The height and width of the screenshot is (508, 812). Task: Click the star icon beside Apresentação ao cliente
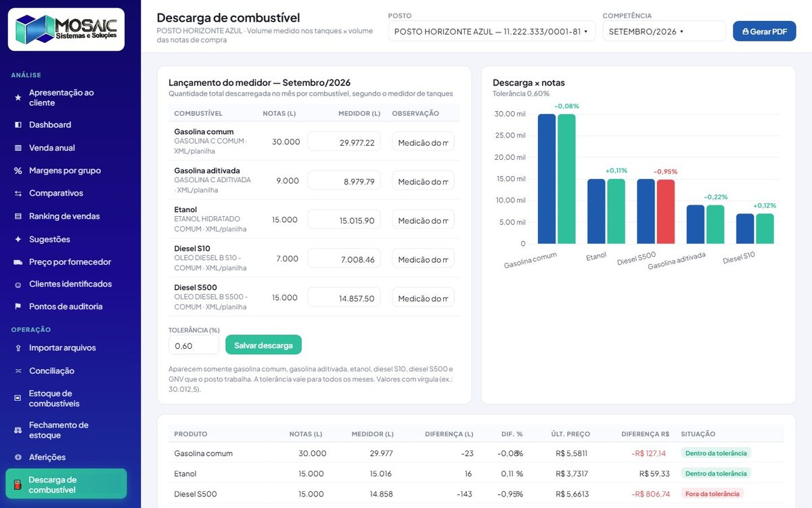coord(18,98)
